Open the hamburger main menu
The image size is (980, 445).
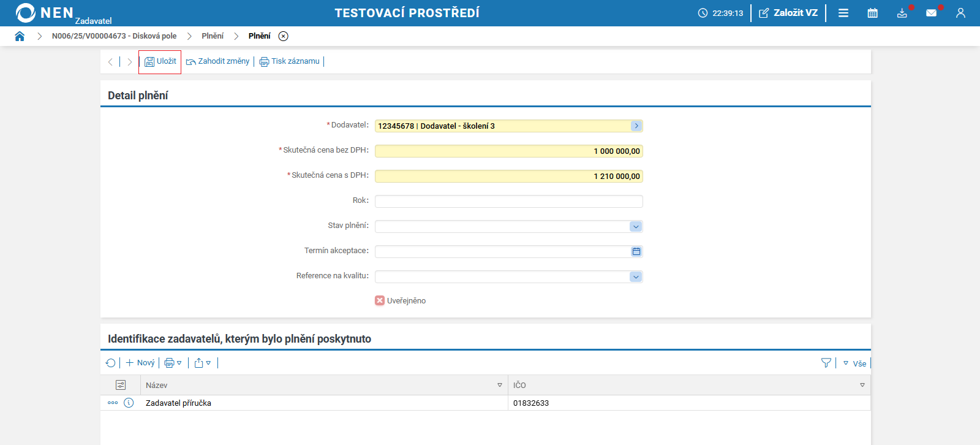[x=843, y=13]
